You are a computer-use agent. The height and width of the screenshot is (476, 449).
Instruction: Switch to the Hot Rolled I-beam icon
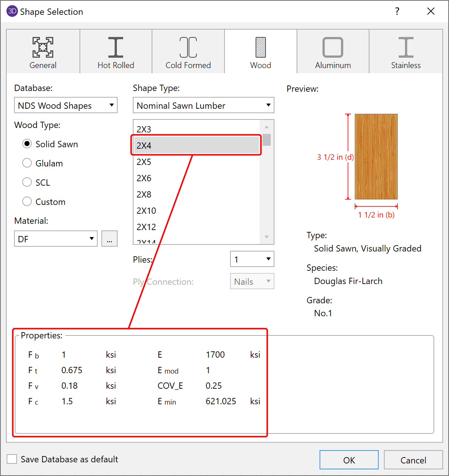(x=116, y=47)
